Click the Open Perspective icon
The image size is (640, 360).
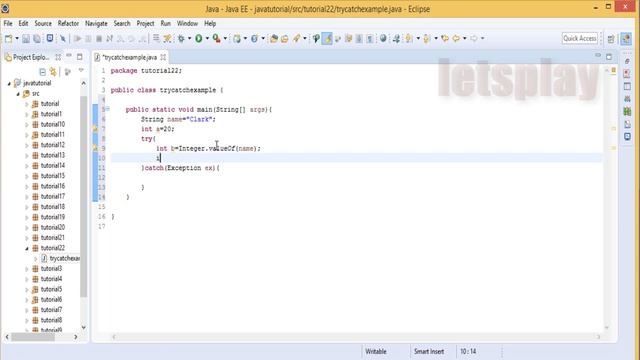pyautogui.click(x=611, y=39)
